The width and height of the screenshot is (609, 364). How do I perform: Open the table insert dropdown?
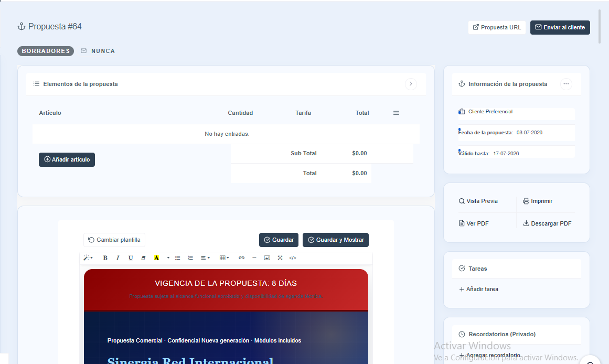(224, 258)
